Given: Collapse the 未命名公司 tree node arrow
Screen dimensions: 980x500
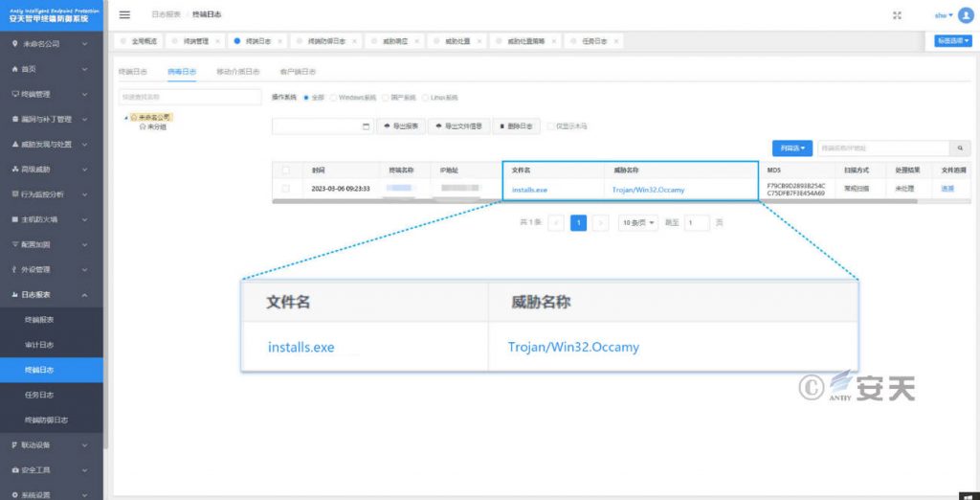Looking at the screenshot, I should pos(126,117).
